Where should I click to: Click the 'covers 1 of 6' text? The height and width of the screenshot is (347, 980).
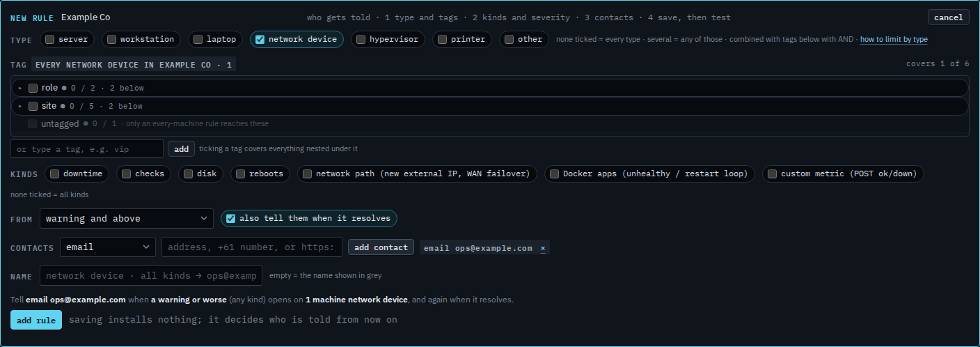point(938,64)
